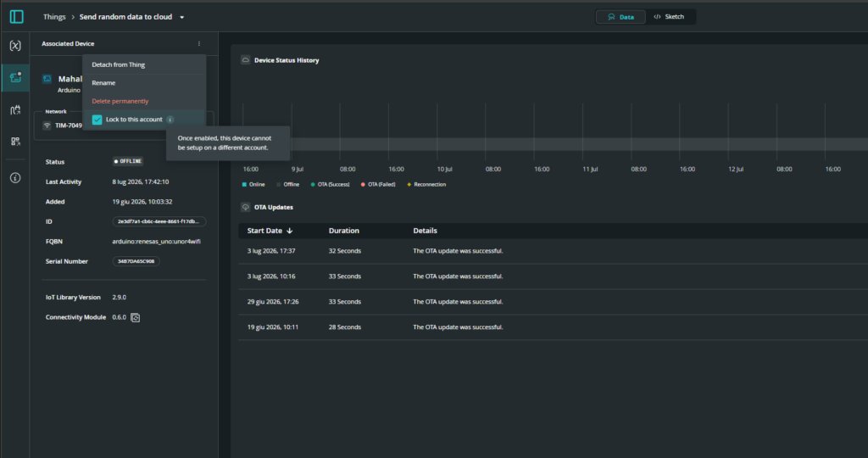This screenshot has height=458, width=868.
Task: Toggle the OTA (Failed) legend swatch
Action: click(x=363, y=184)
